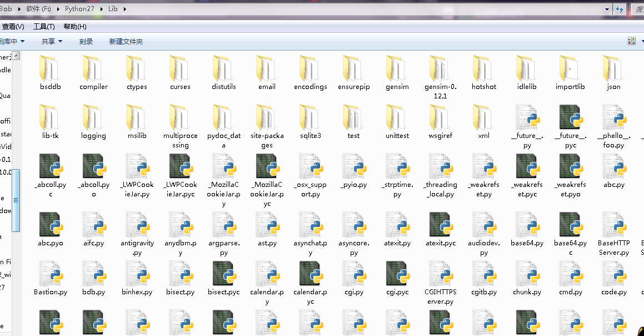Select the _osx_support.py file
Screen dimensions: 644x336
click(x=311, y=176)
